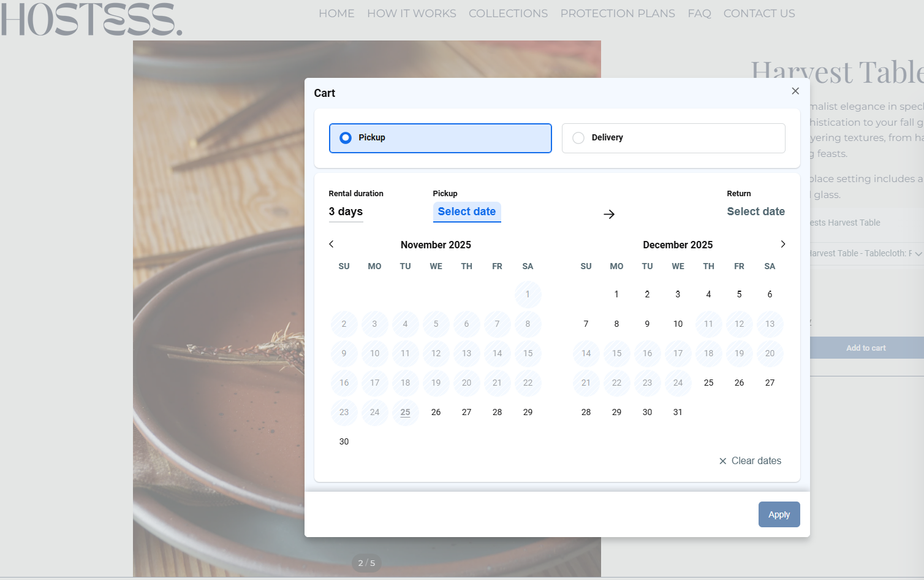Open the Collections menu item
The width and height of the screenshot is (924, 580).
(x=508, y=13)
